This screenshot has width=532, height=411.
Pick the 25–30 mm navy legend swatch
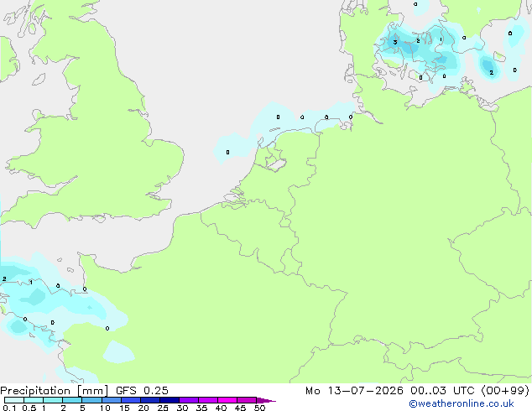(x=169, y=400)
